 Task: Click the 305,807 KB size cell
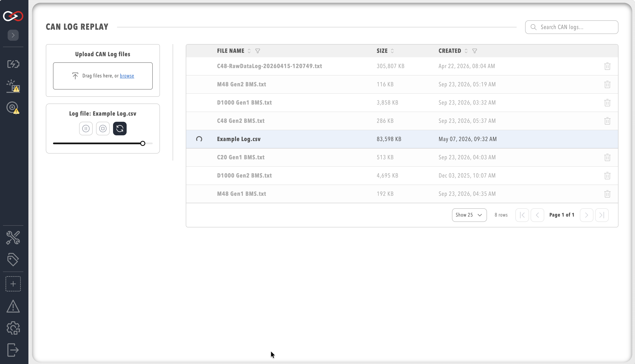tap(390, 66)
